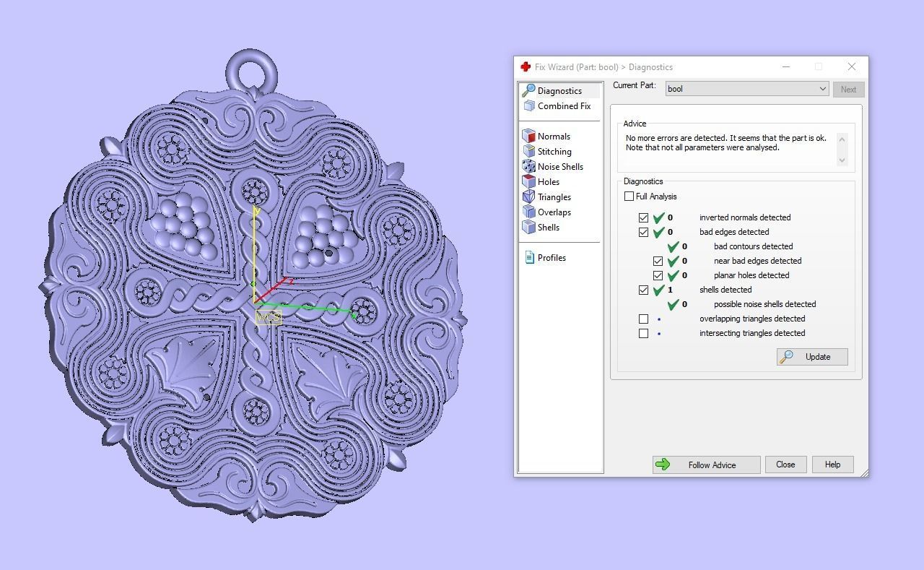The image size is (924, 570).
Task: Click the green check beside shells detected
Action: pos(658,290)
